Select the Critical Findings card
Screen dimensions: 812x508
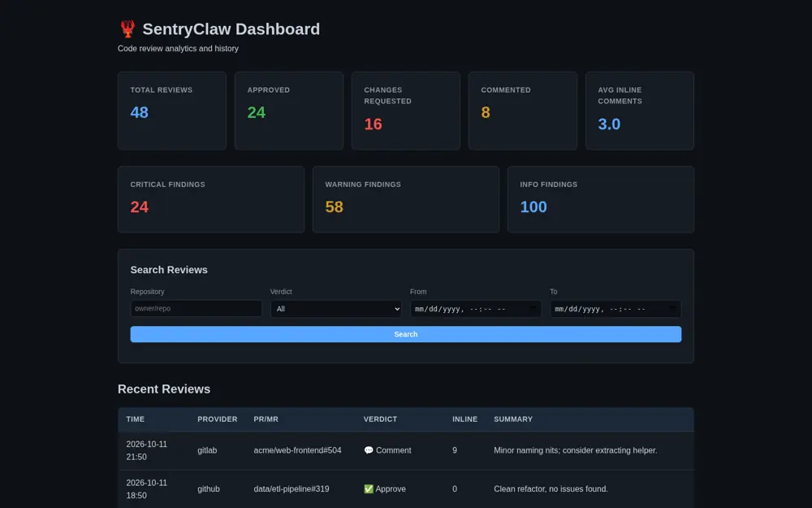[x=211, y=200]
